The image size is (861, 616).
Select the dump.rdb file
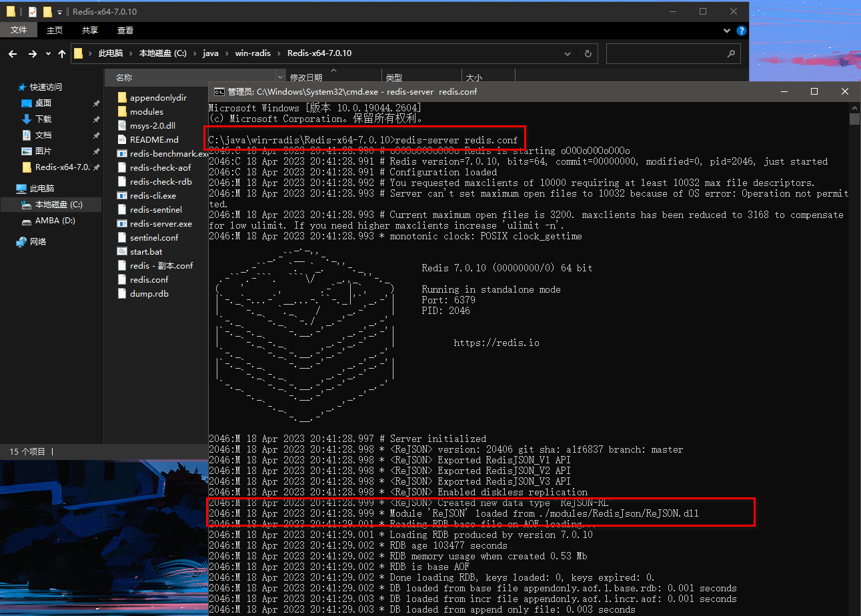(149, 293)
